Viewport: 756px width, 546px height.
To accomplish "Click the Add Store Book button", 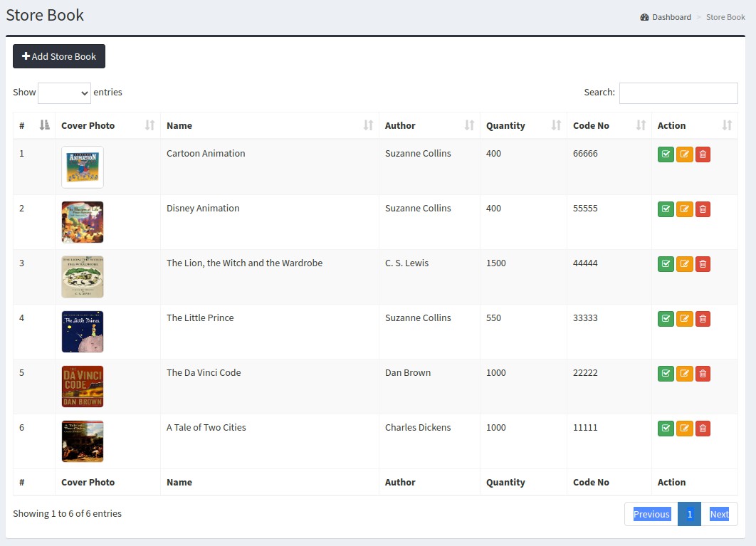I will tap(58, 56).
